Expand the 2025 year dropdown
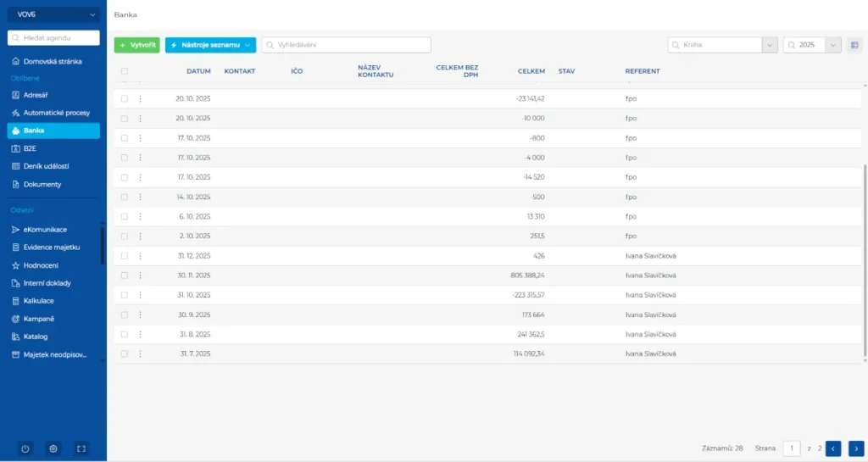This screenshot has width=868, height=462. click(833, 45)
